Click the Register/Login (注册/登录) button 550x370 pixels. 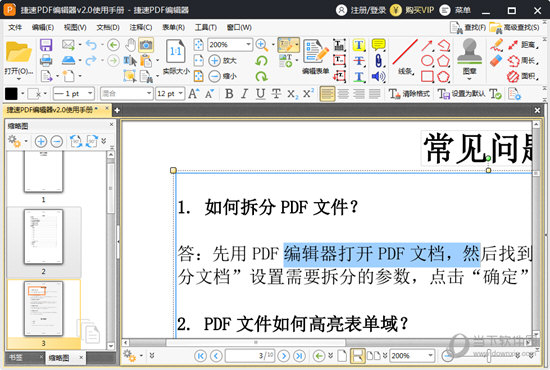[x=361, y=10]
